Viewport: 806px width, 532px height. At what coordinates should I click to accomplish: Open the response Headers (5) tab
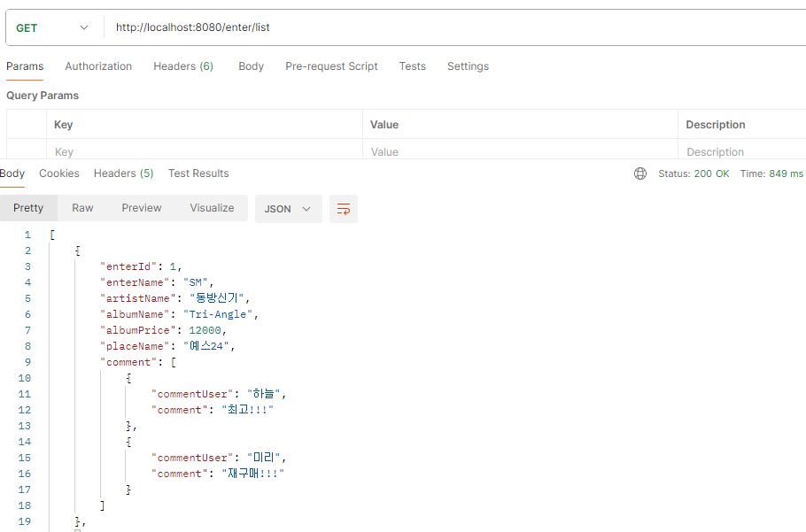click(x=123, y=173)
